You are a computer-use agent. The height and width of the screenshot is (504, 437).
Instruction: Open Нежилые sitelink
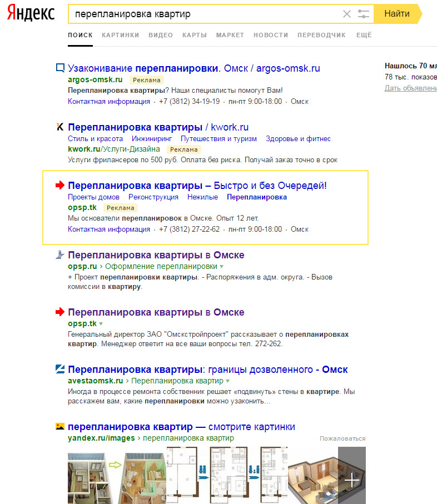tap(202, 197)
